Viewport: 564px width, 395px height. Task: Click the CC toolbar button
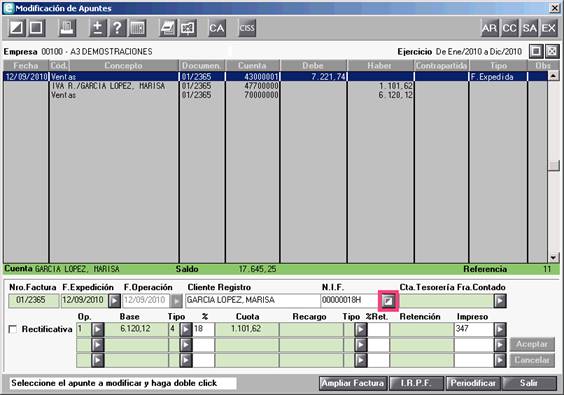(x=509, y=28)
